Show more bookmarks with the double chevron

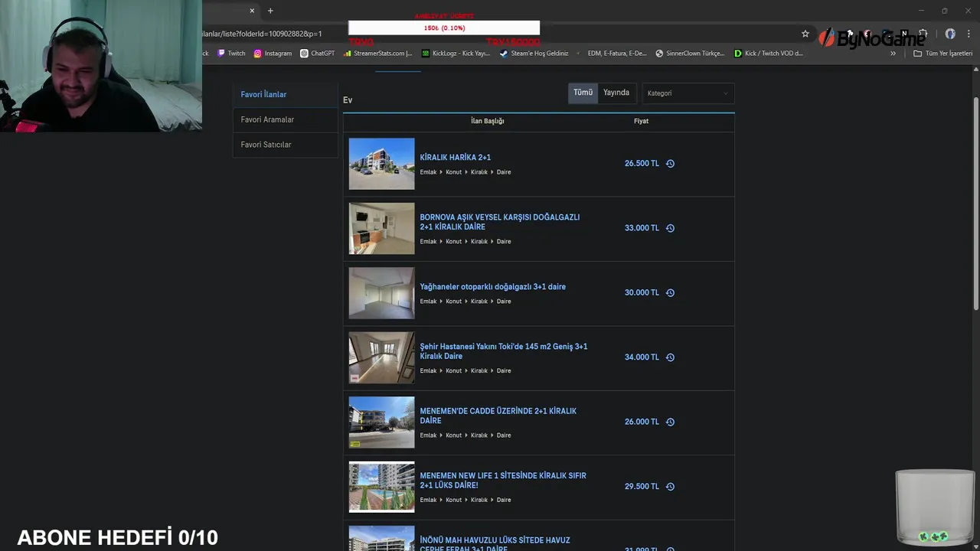(893, 54)
